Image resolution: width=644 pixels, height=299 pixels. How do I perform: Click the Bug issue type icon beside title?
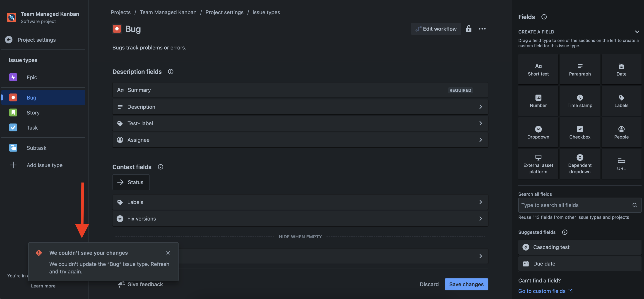pos(117,29)
